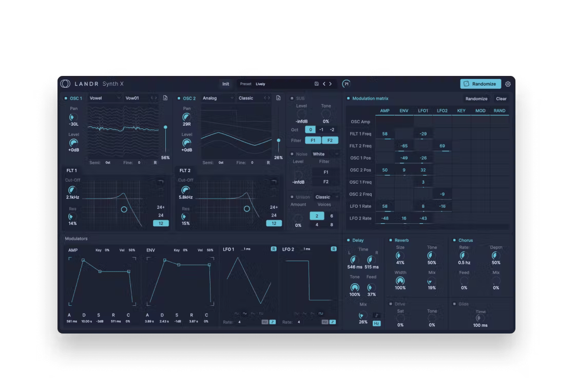Viewport: 575px width, 392px height.
Task: Select KEY column in modulation matrix
Action: tap(462, 111)
